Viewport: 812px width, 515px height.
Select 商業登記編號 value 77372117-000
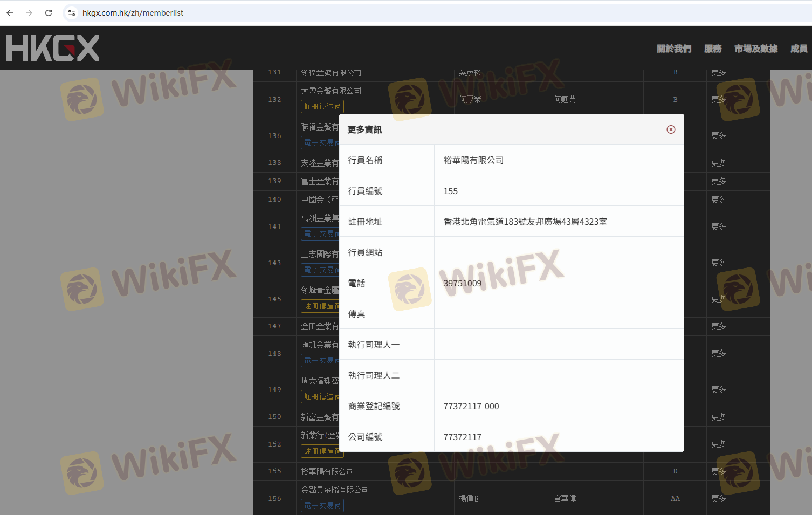point(471,406)
